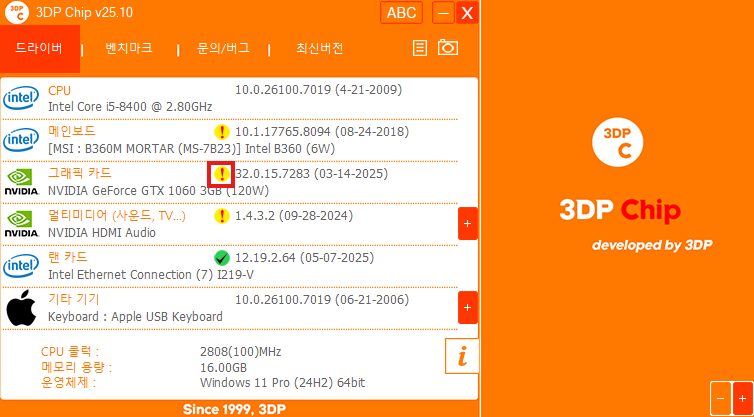
Task: Click the 그래픽 카드 category link
Action: click(80, 173)
